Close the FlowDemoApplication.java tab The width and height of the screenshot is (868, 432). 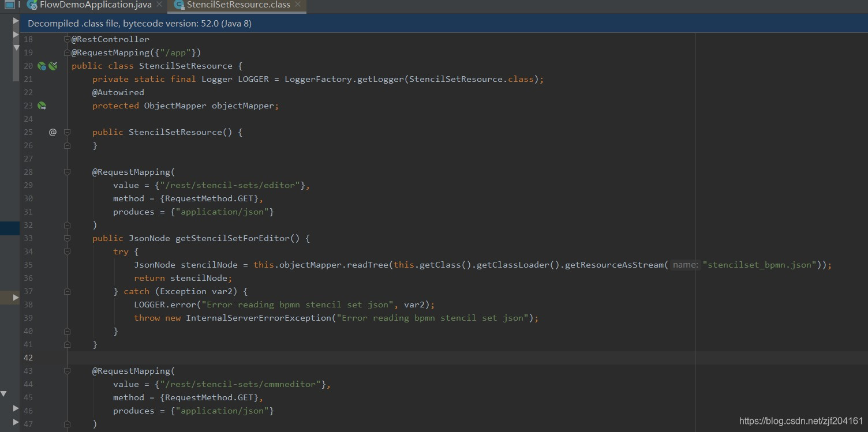pos(159,5)
